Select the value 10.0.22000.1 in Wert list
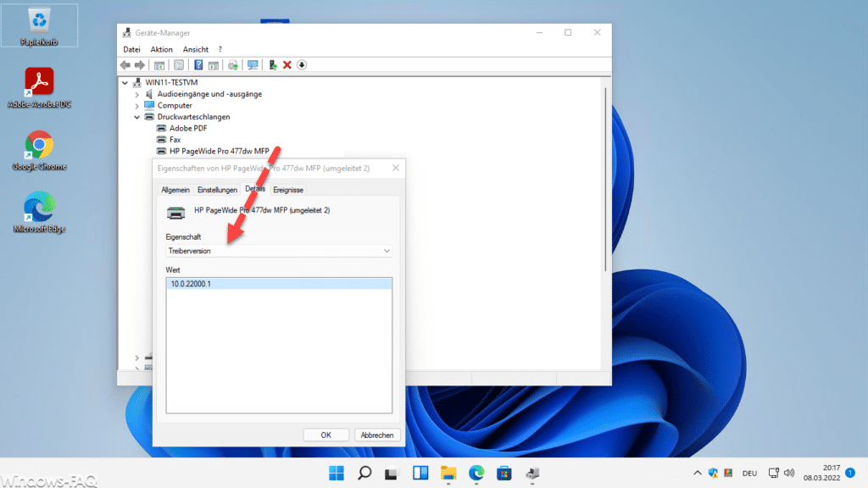 279,284
